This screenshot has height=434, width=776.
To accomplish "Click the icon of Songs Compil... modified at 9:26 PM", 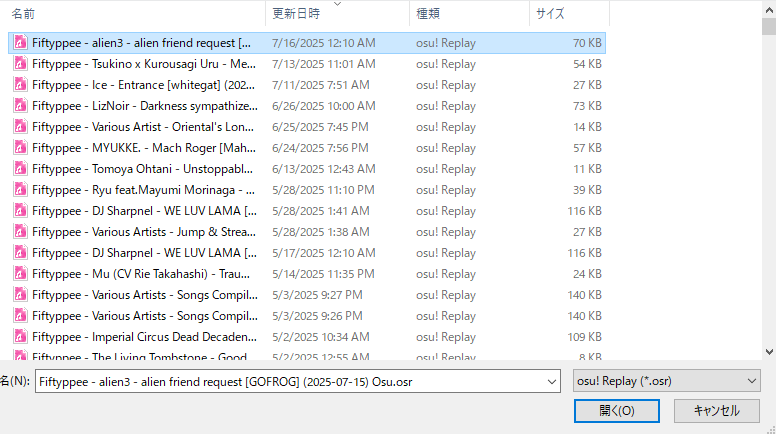I will (20, 316).
